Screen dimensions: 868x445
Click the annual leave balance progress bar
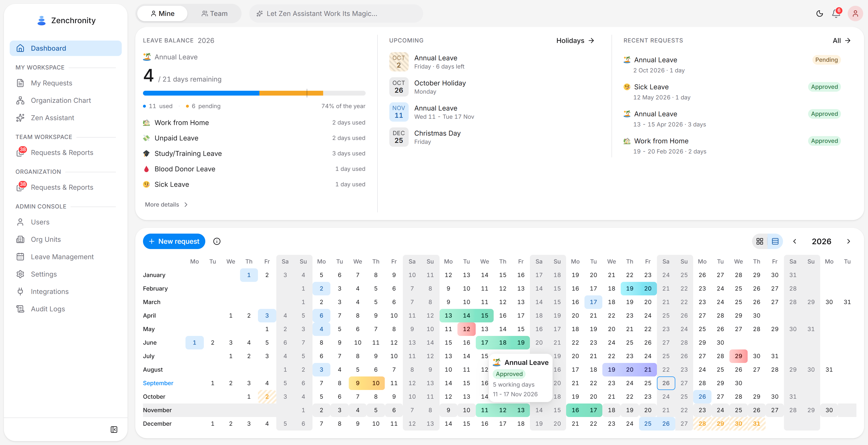[x=254, y=93]
